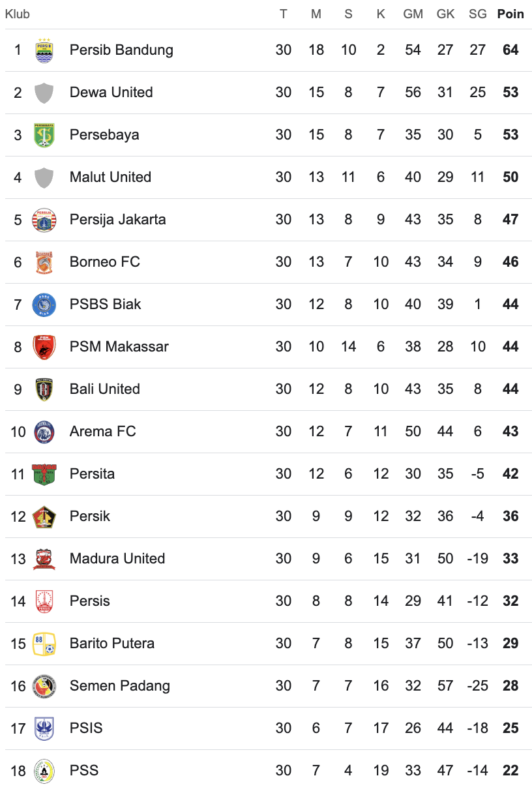
Task: Click the Klub column header
Action: point(17,14)
